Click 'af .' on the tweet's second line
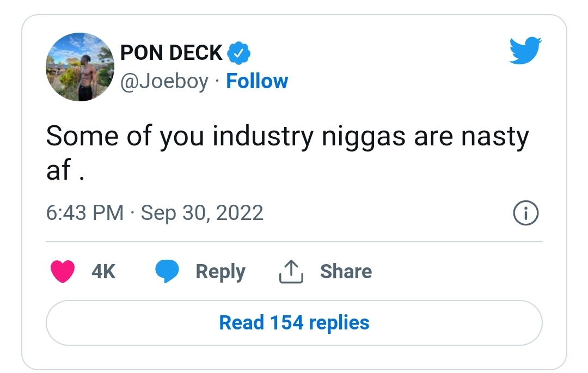This screenshot has width=588, height=373. [x=65, y=170]
